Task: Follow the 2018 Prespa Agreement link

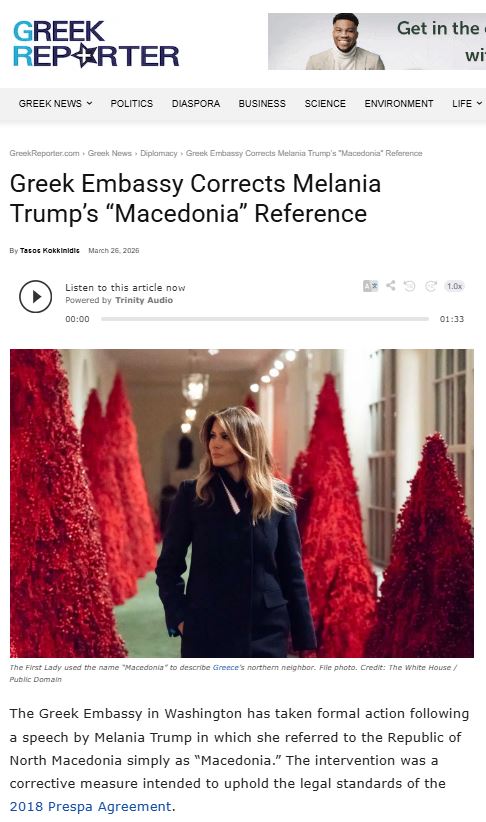Action: (x=90, y=806)
